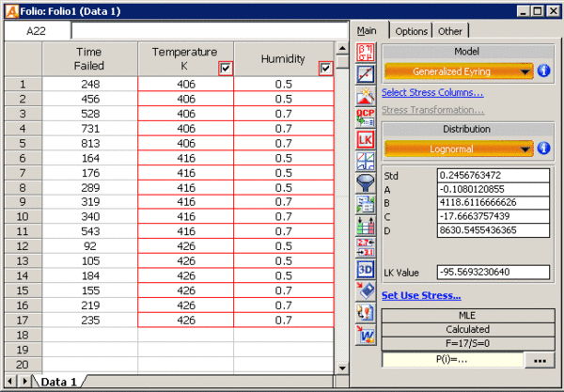Click the parameter B value 4118.6116666626
The width and height of the screenshot is (564, 392).
pos(493,203)
